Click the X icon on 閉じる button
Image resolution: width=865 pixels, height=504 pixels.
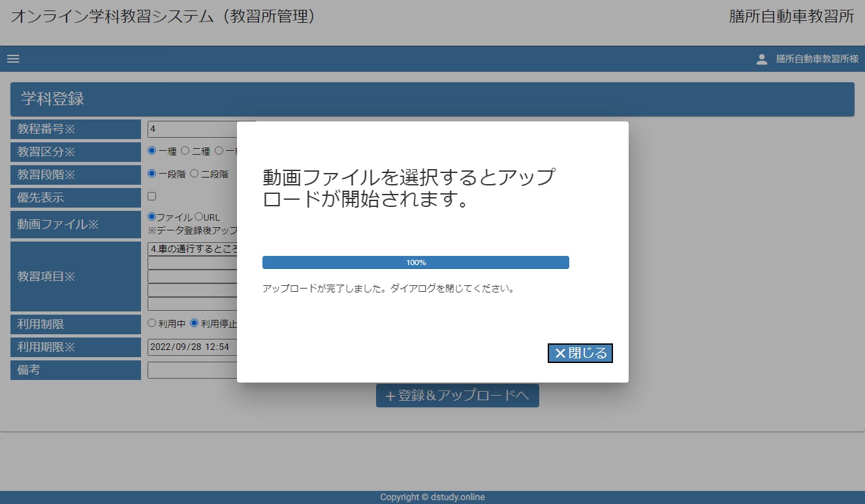pos(560,353)
